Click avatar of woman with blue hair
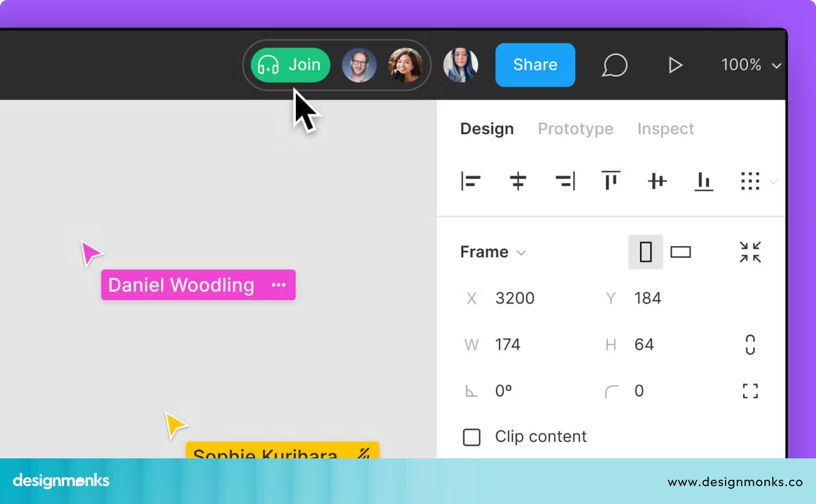The width and height of the screenshot is (816, 504). point(460,65)
